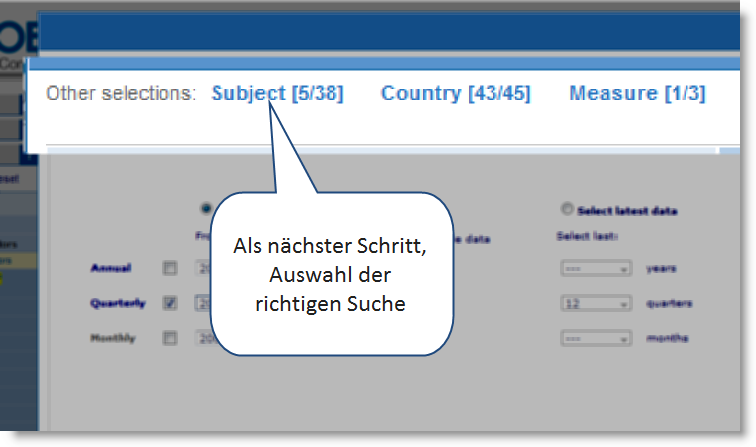Viewport: 756px width, 447px height.
Task: Click the Annual start year field
Action: pos(201,268)
